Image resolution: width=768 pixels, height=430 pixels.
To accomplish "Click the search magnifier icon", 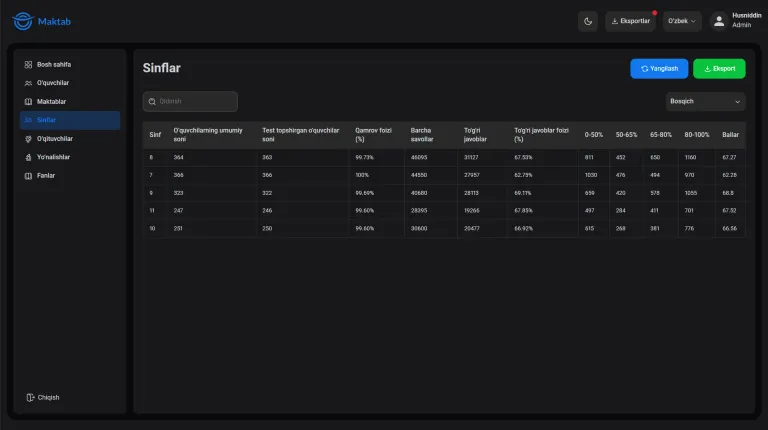I will (x=152, y=101).
